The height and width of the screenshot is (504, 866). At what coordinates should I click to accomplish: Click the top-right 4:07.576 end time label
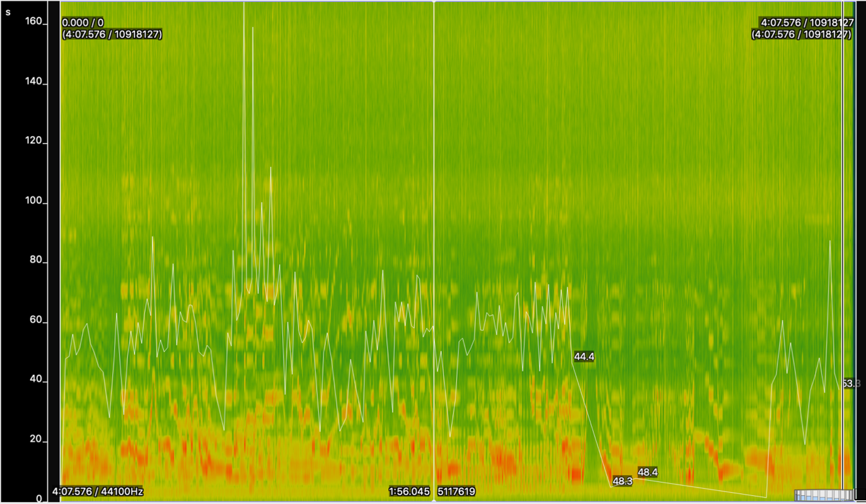[x=807, y=23]
